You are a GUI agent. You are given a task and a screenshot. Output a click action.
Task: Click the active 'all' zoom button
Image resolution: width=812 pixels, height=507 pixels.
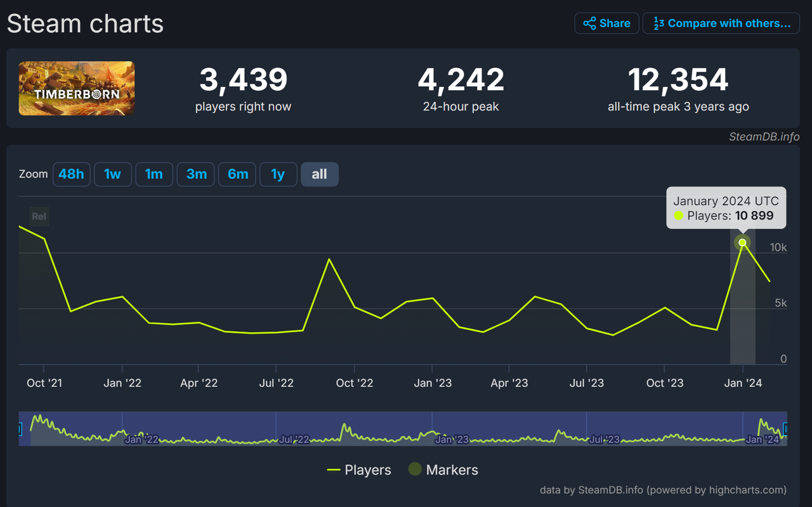(320, 174)
